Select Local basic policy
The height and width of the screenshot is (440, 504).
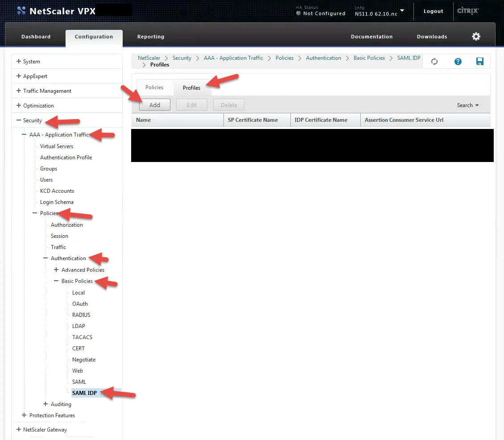pos(78,293)
